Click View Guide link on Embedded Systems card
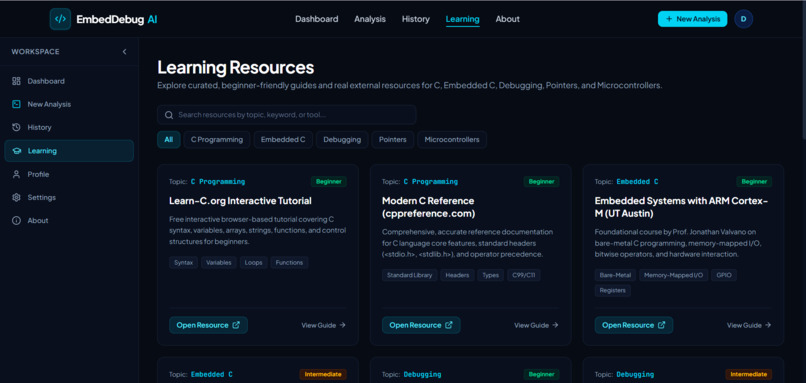Image resolution: width=806 pixels, height=383 pixels. pyautogui.click(x=749, y=325)
